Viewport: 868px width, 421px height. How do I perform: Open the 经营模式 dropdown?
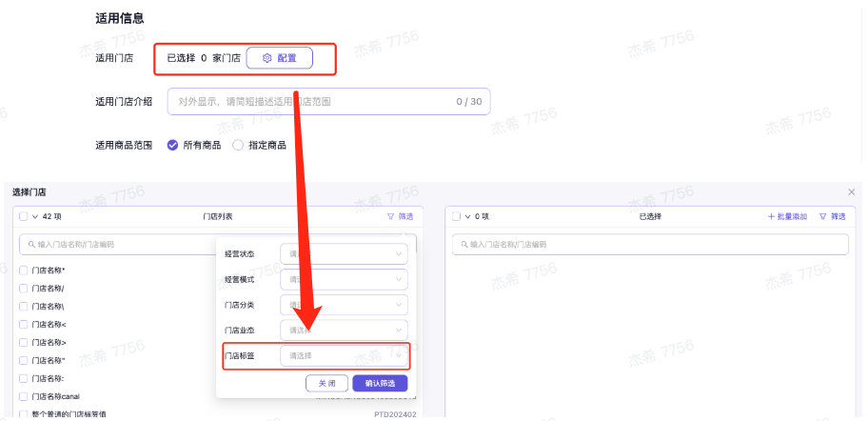pos(344,280)
